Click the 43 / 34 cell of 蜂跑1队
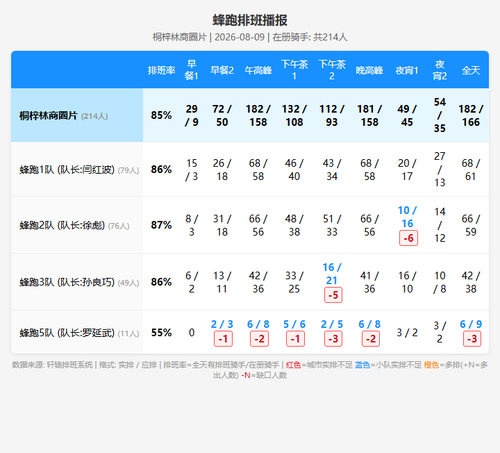Image resolution: width=500 pixels, height=453 pixels. click(332, 169)
